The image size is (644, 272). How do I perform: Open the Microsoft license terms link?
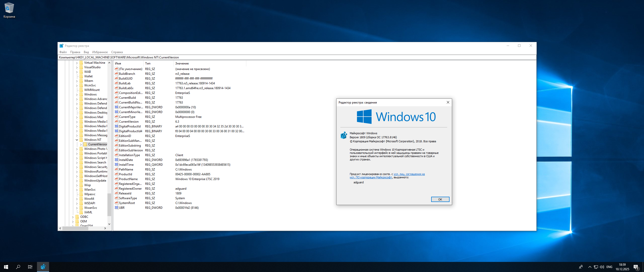(x=409, y=174)
